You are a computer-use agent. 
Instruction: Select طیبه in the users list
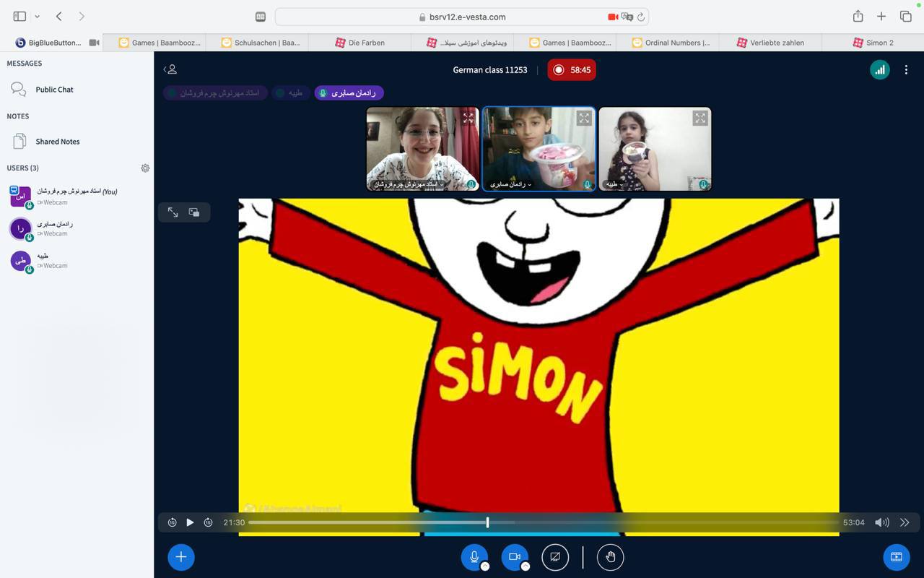[x=77, y=260]
